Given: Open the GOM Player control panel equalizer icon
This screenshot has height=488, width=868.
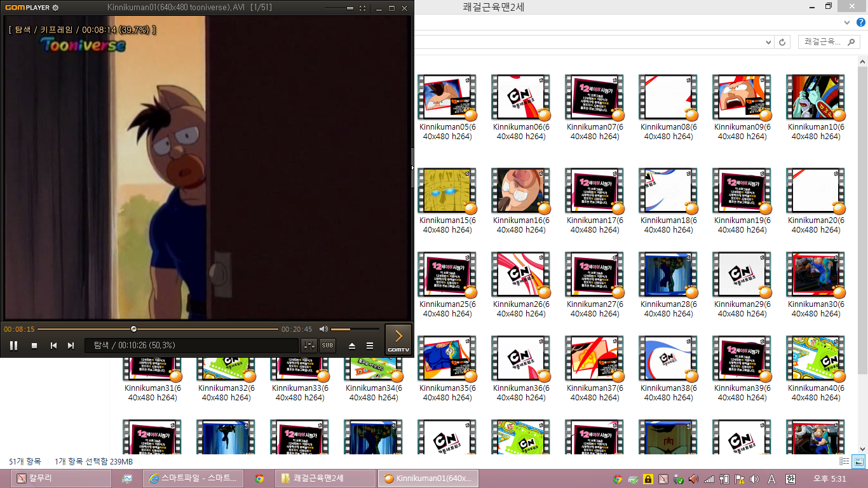Looking at the screenshot, I should pos(309,346).
